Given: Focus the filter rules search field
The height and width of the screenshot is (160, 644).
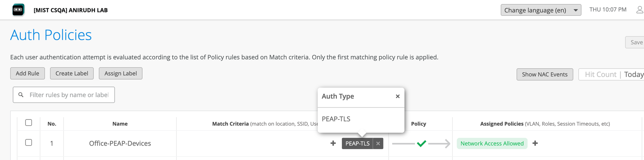Looking at the screenshot, I should pyautogui.click(x=69, y=95).
